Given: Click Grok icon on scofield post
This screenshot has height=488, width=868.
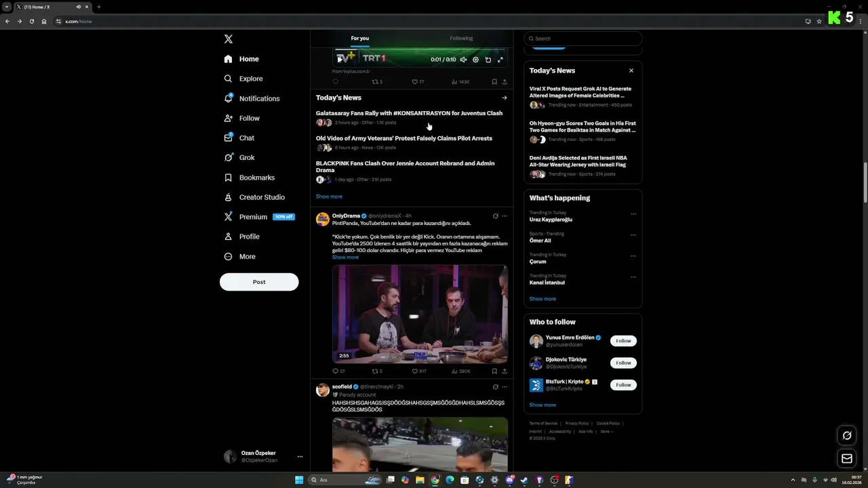Looking at the screenshot, I should click(495, 387).
